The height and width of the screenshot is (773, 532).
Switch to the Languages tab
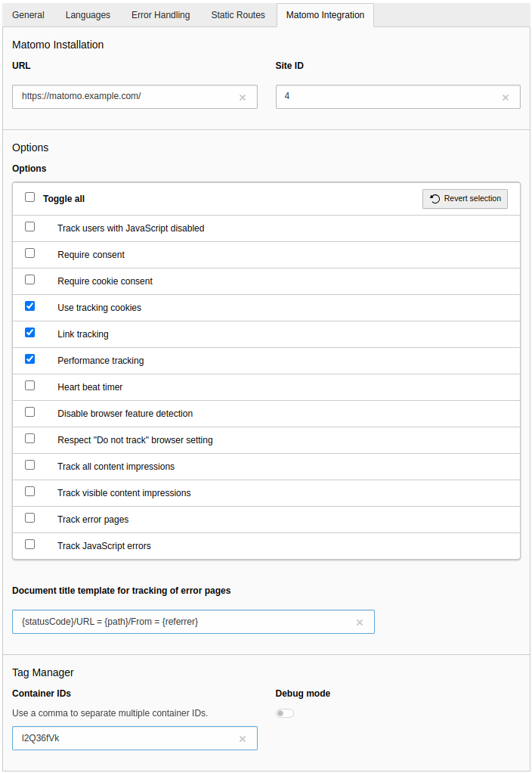(x=88, y=15)
